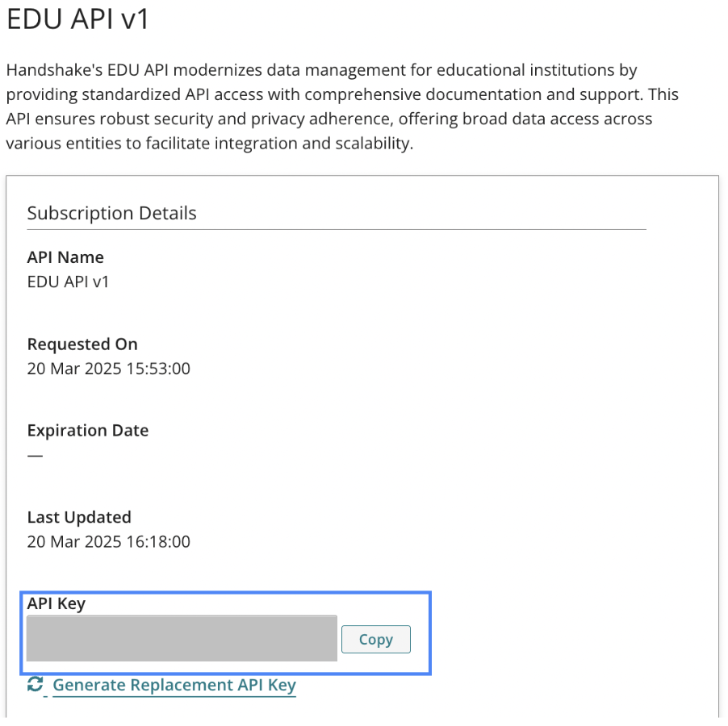The height and width of the screenshot is (726, 728).
Task: Click the refresh arrows icon beside Generate Replacement
Action: (x=35, y=685)
